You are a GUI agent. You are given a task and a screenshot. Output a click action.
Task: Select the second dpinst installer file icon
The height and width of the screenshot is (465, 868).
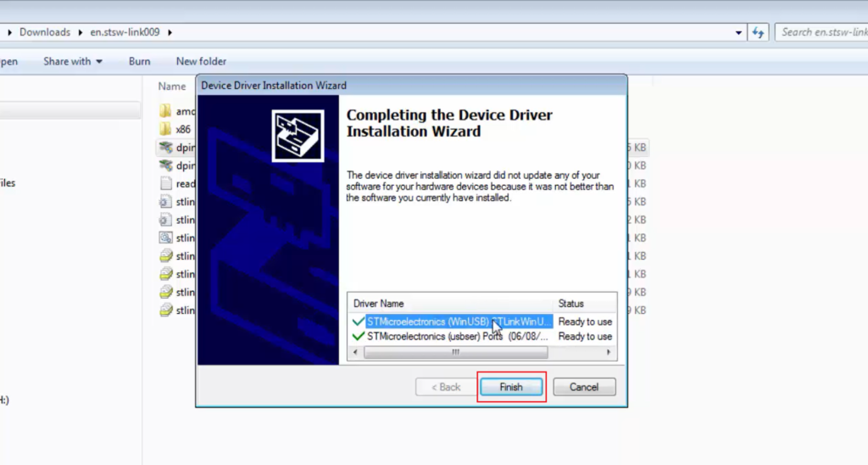point(165,165)
